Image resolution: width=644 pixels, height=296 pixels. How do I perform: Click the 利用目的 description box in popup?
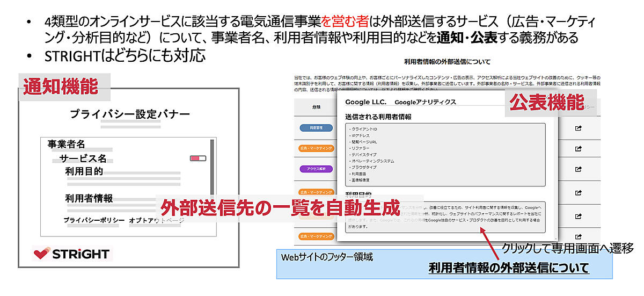tap(445, 217)
